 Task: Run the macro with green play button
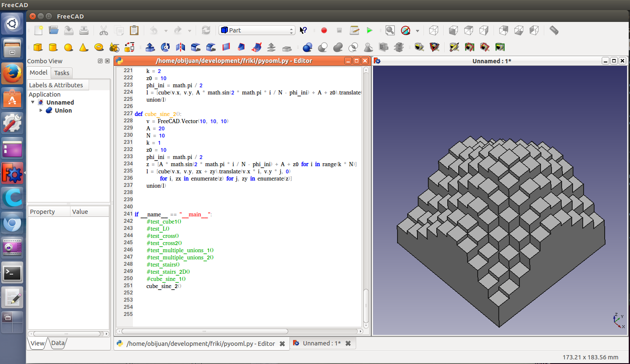370,30
